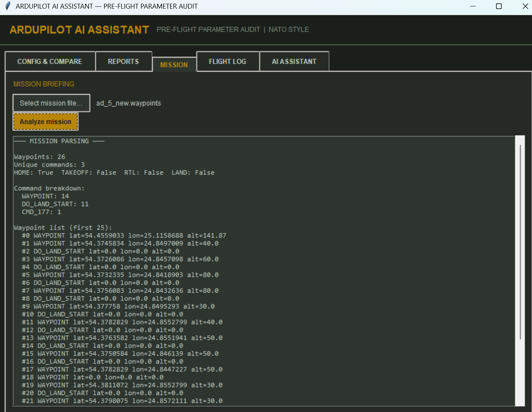Select the MISSION tab
Image resolution: width=532 pixels, height=412 pixels.
click(x=174, y=65)
